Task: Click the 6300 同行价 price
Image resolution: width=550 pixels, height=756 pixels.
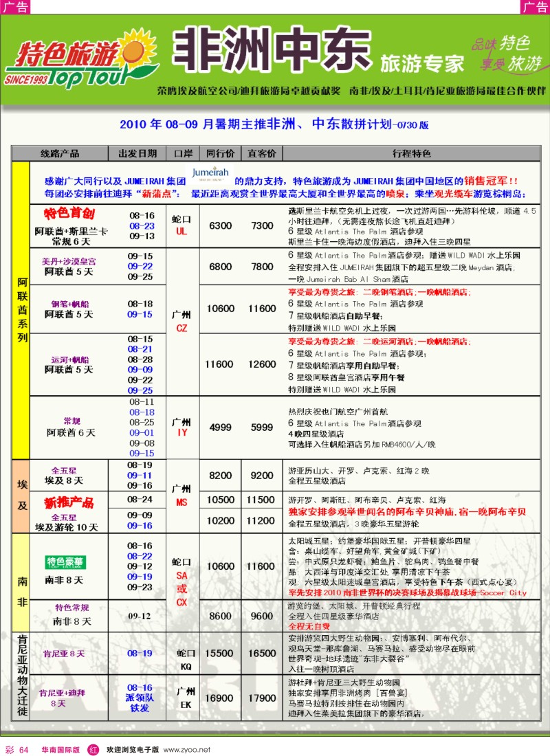Action: click(220, 225)
